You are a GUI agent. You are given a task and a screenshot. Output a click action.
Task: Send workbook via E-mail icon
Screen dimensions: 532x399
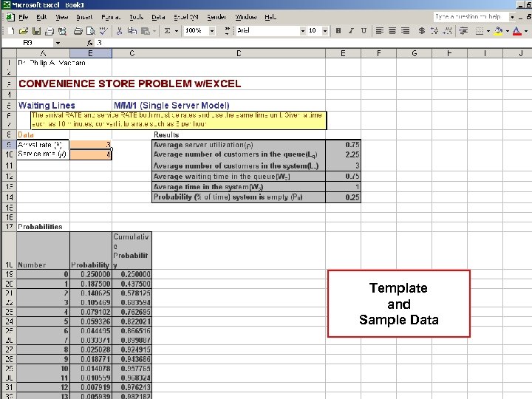pyautogui.click(x=50, y=31)
